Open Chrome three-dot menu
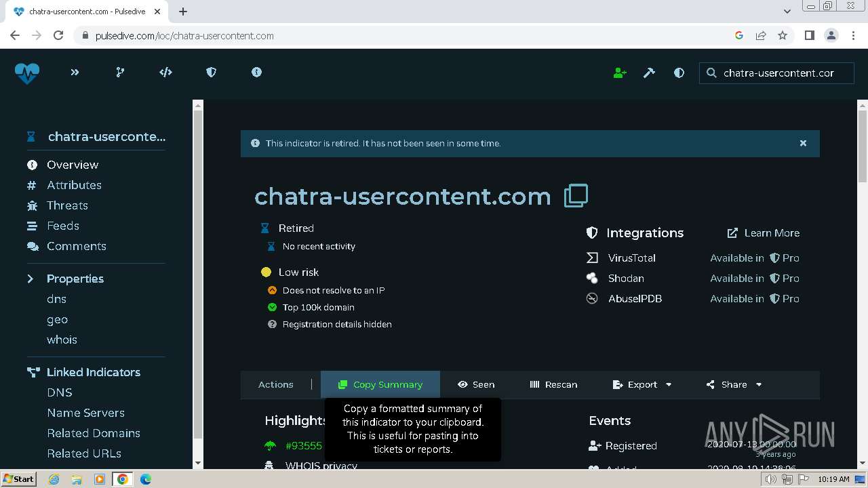Image resolution: width=868 pixels, height=488 pixels. (852, 35)
